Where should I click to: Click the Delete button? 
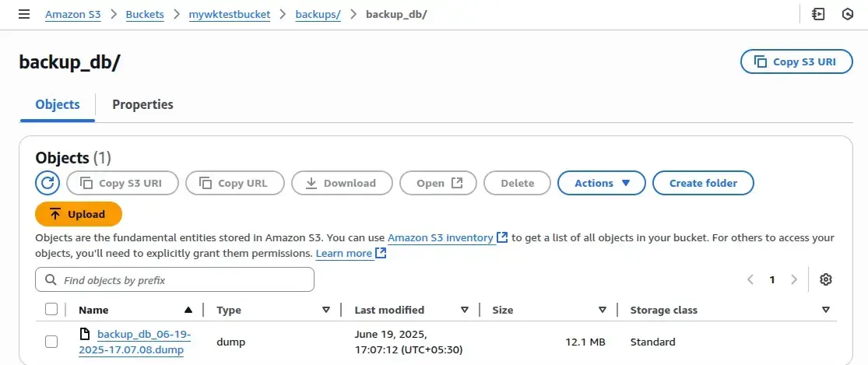517,183
